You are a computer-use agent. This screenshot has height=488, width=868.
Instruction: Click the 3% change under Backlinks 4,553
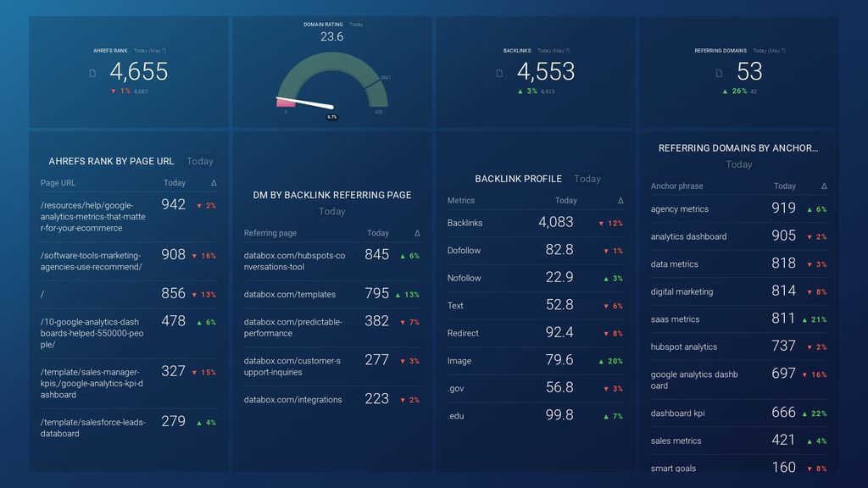tap(527, 91)
